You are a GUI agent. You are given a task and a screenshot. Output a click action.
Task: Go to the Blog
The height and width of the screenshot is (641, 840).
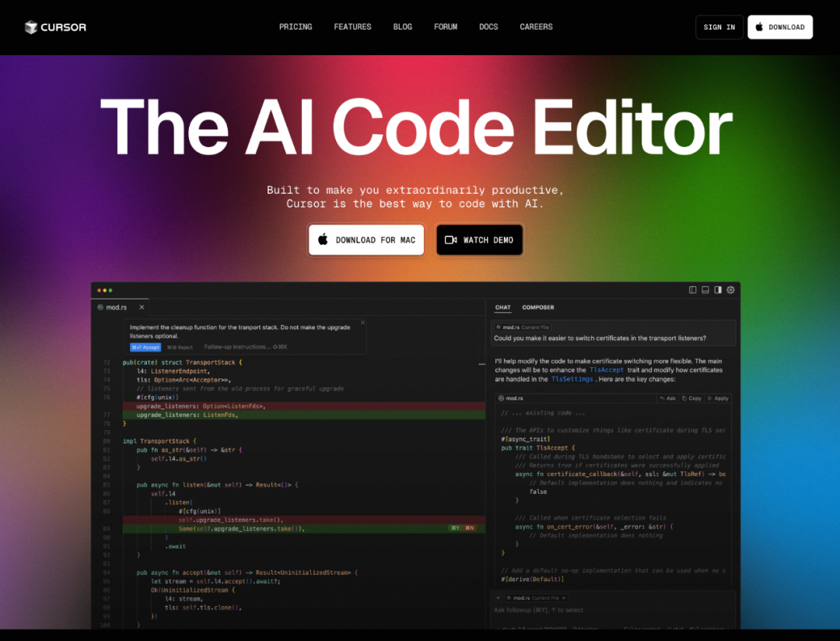402,26
